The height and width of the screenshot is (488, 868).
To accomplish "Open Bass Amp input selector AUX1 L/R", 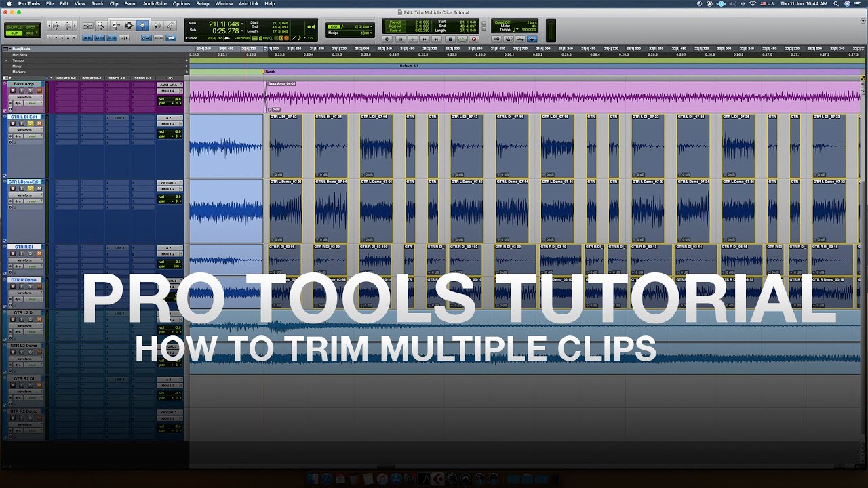I will [x=170, y=85].
